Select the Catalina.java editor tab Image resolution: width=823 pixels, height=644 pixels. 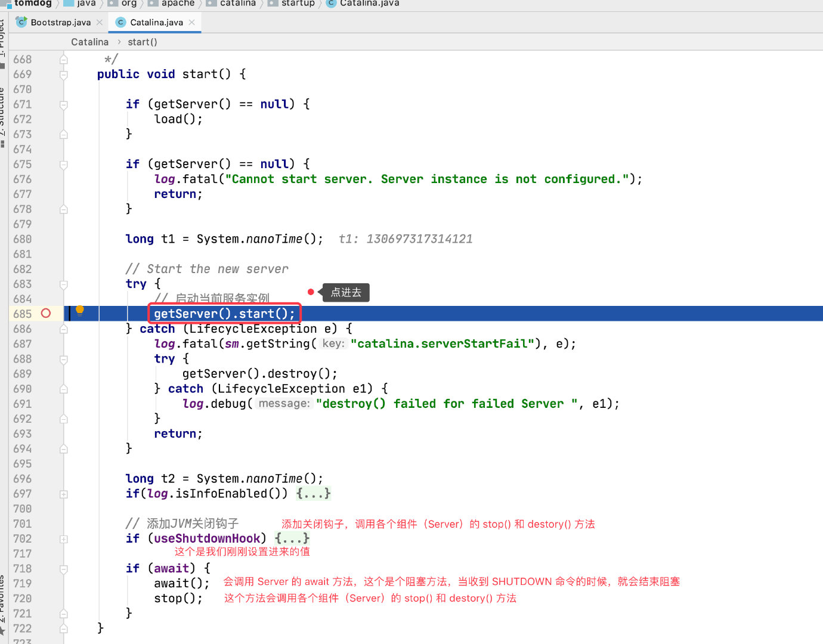tap(156, 22)
